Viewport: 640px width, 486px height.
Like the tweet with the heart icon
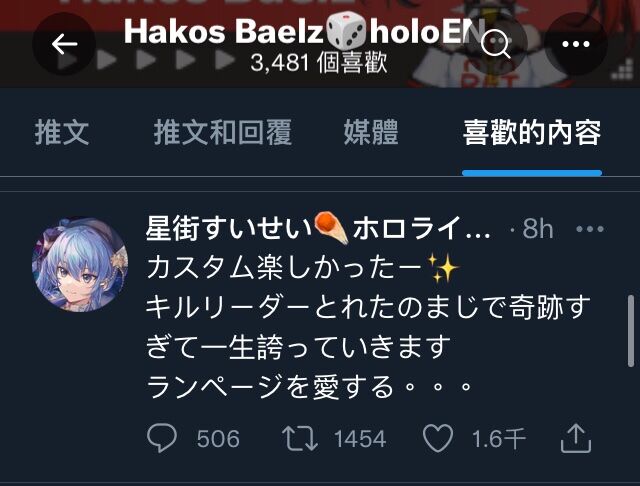(x=438, y=438)
